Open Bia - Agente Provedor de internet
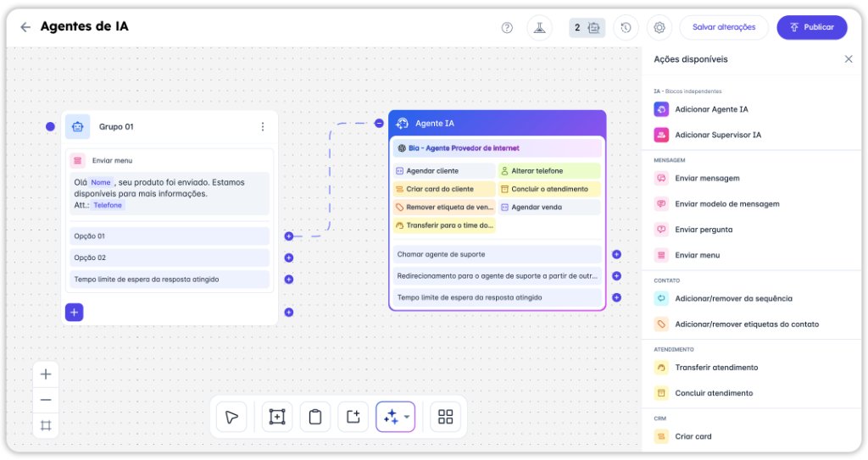This screenshot has height=460, width=868. [497, 147]
